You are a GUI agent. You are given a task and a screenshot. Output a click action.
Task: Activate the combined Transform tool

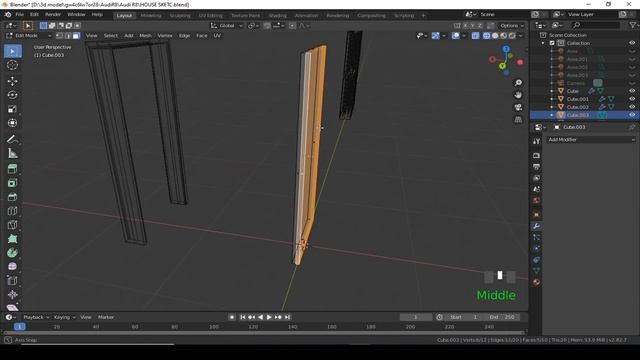(12, 122)
